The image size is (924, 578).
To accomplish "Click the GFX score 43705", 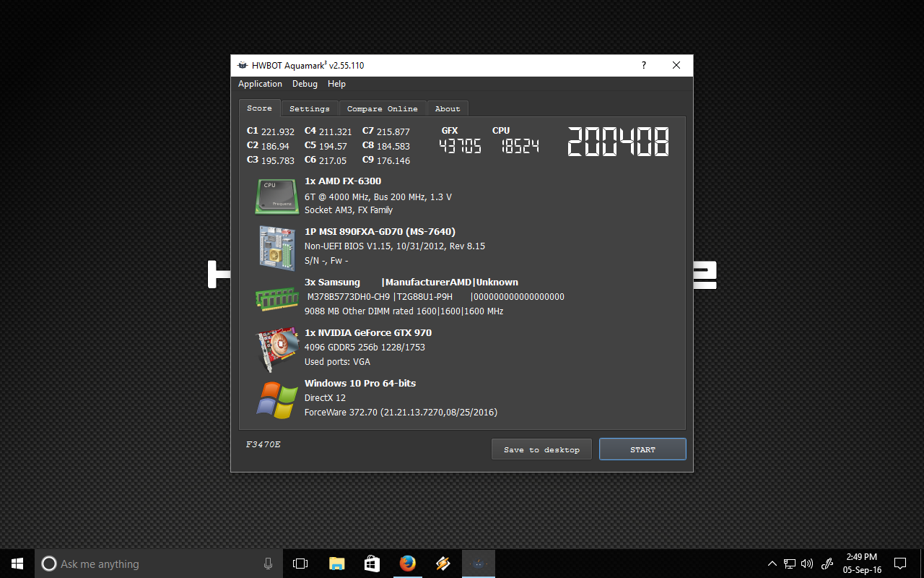I will tap(461, 146).
